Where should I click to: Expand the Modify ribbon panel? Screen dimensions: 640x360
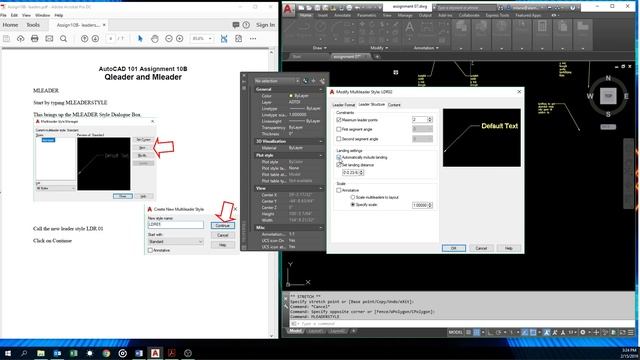click(x=379, y=48)
